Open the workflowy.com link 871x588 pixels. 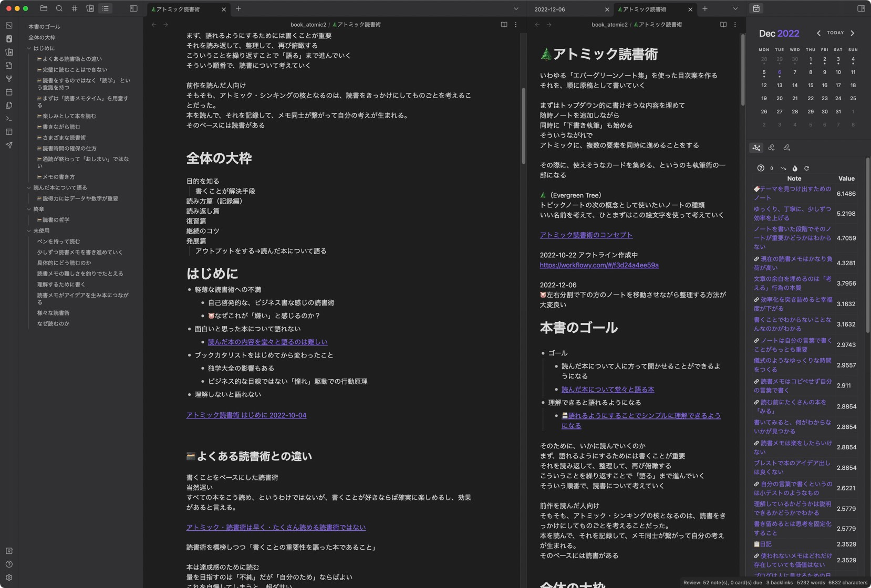click(599, 265)
